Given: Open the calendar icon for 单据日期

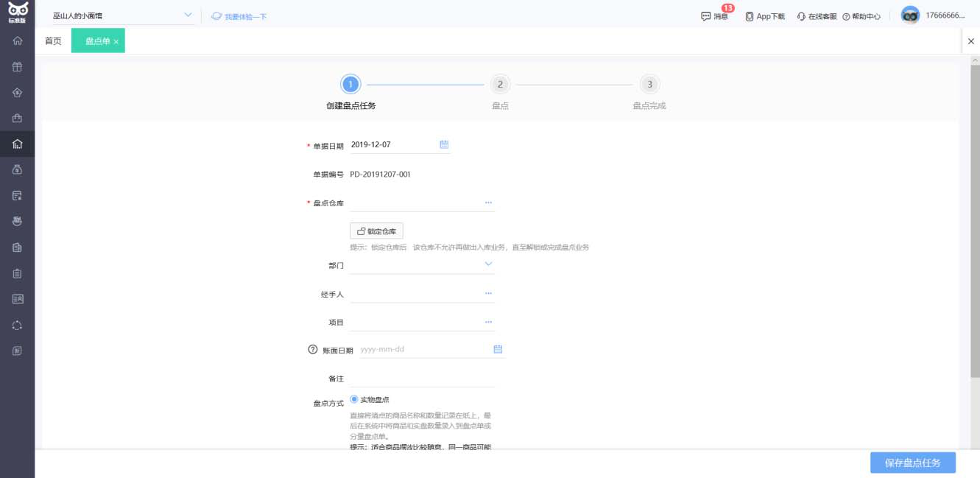Looking at the screenshot, I should point(444,144).
